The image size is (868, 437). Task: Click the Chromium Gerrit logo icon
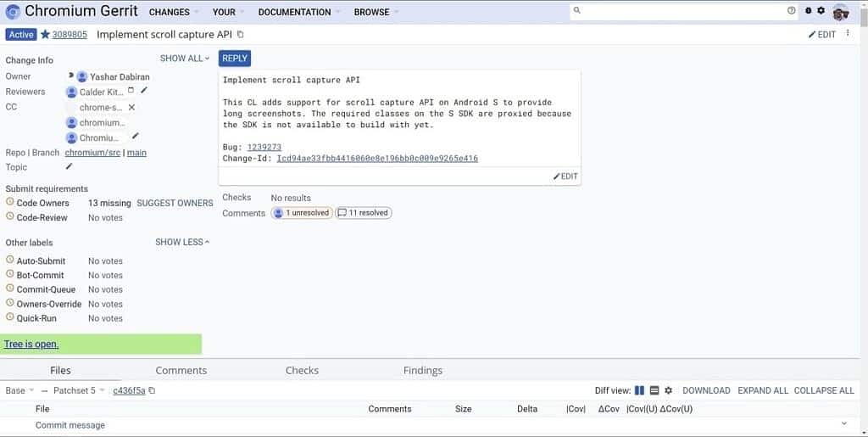(13, 12)
